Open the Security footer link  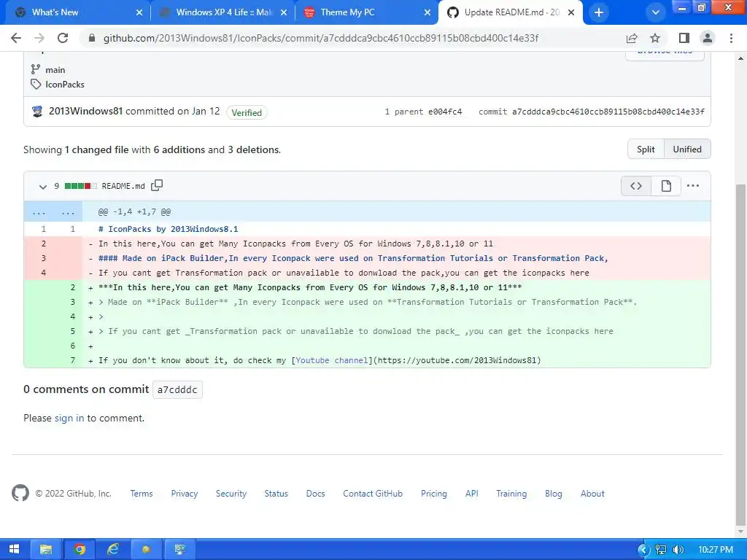pos(231,494)
